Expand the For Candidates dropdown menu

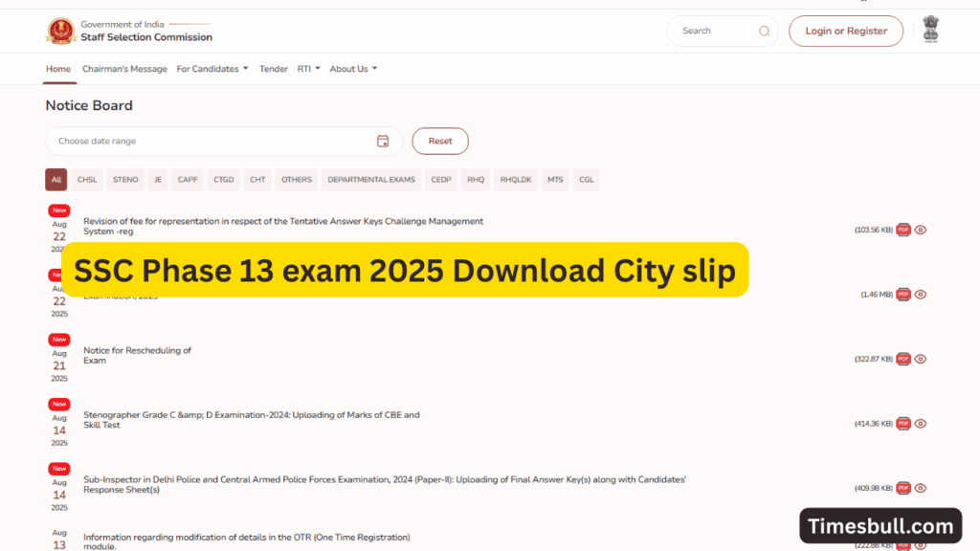212,69
